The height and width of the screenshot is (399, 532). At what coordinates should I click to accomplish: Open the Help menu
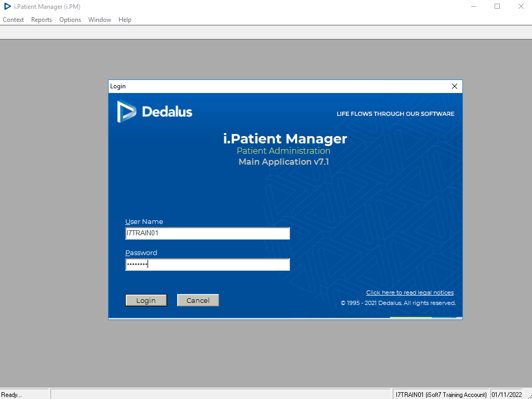(x=125, y=20)
